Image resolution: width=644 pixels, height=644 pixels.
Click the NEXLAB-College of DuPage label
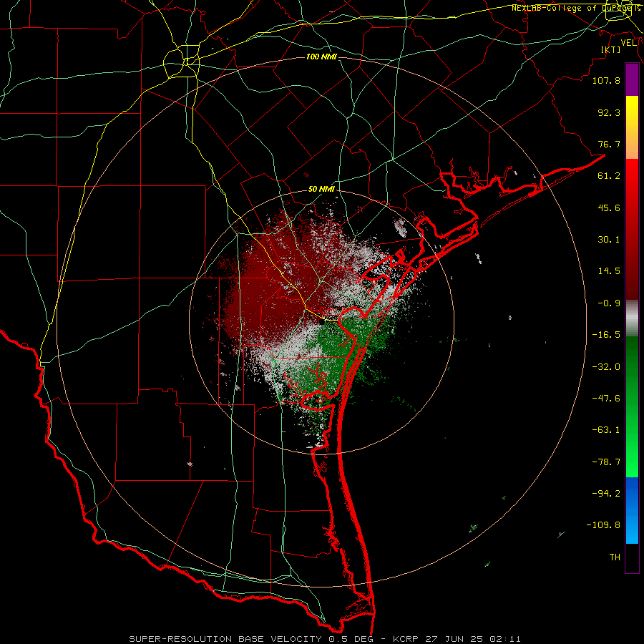575,8
